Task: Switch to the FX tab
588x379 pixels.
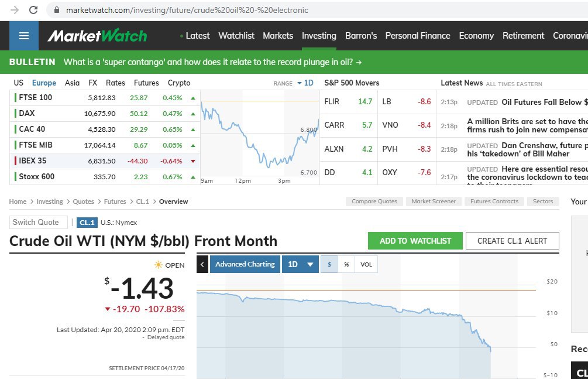Action: 92,83
